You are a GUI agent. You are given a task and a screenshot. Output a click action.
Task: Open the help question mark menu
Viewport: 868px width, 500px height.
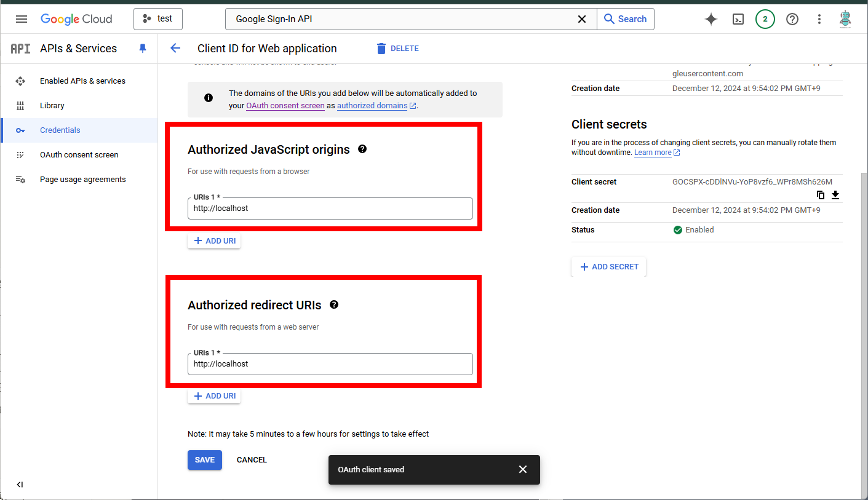(x=792, y=19)
